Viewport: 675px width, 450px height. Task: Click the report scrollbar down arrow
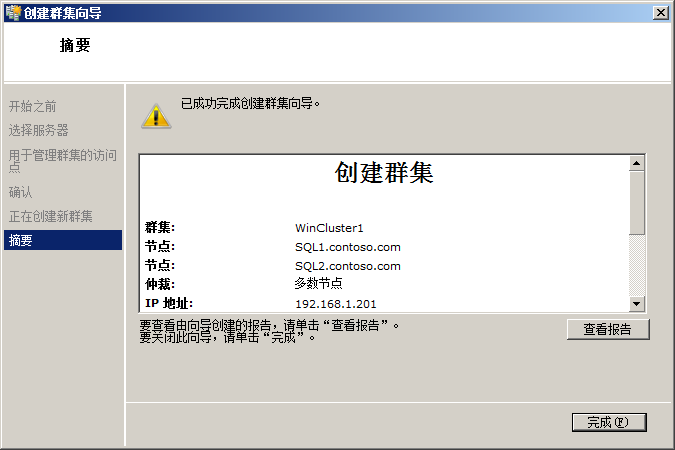[637, 303]
